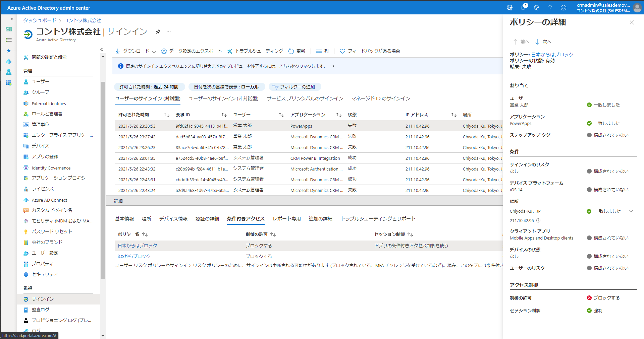Viewport: 644px width, 339px height.
Task: Open the dashboard icon in left rail
Action: click(9, 29)
